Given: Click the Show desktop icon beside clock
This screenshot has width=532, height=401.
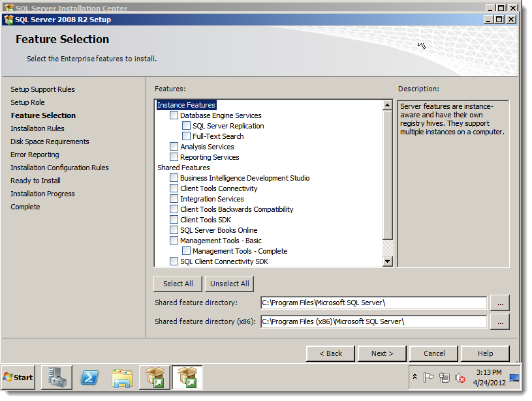Looking at the screenshot, I should 514,378.
